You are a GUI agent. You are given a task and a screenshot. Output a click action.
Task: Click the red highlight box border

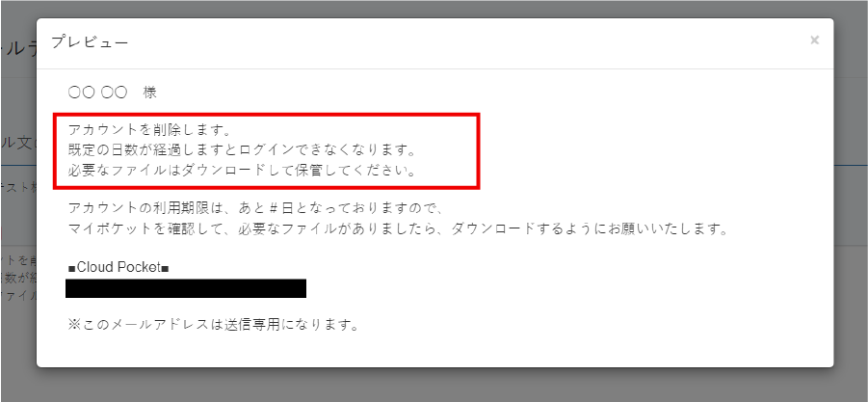[x=266, y=115]
